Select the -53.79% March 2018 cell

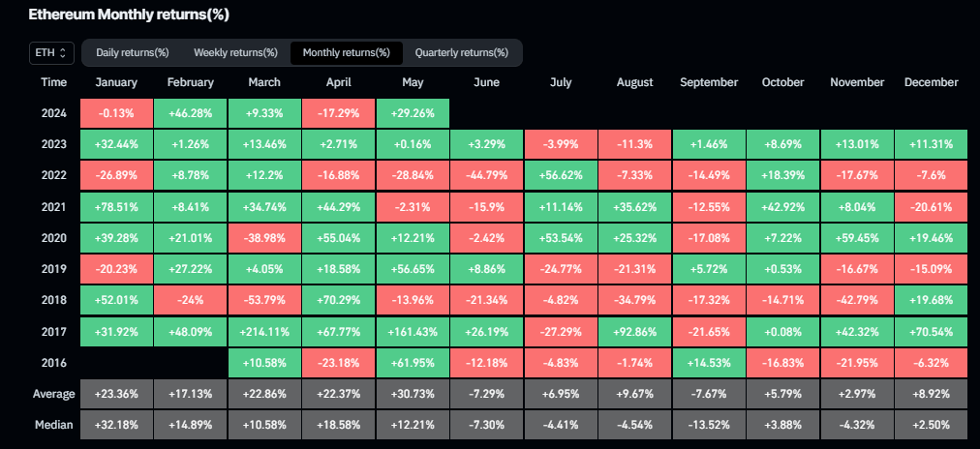(264, 300)
